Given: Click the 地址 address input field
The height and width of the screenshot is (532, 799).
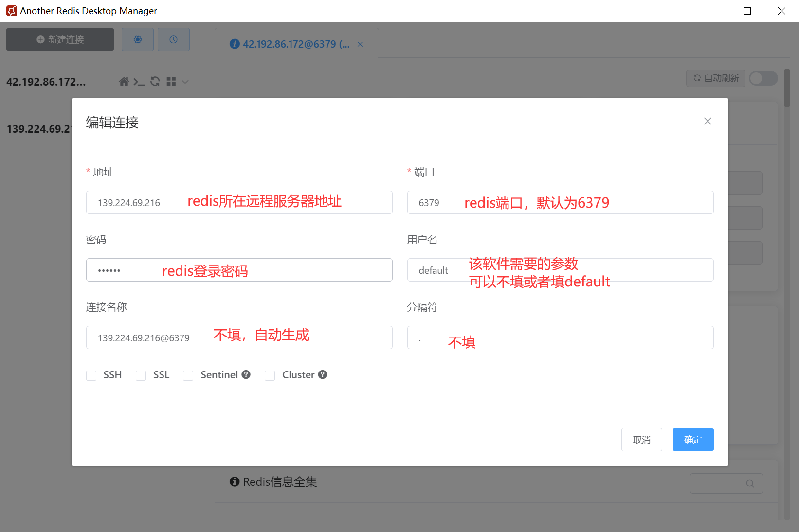Looking at the screenshot, I should pos(239,202).
